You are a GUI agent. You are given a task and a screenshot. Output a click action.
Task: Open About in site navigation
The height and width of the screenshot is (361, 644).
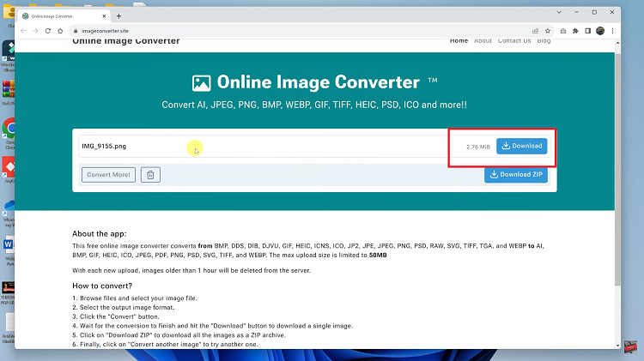coord(483,41)
